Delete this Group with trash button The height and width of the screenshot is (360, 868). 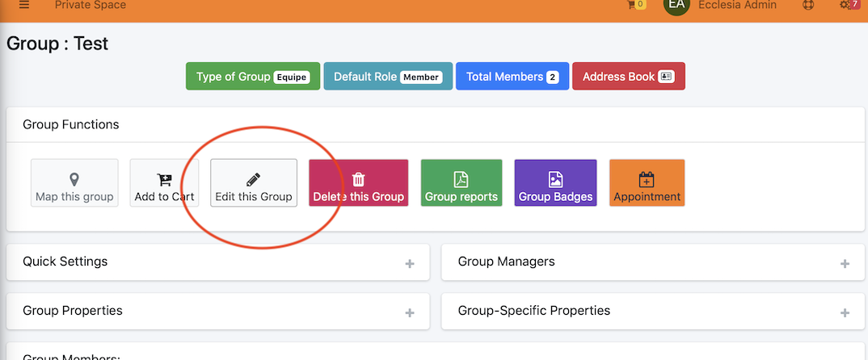pyautogui.click(x=359, y=183)
